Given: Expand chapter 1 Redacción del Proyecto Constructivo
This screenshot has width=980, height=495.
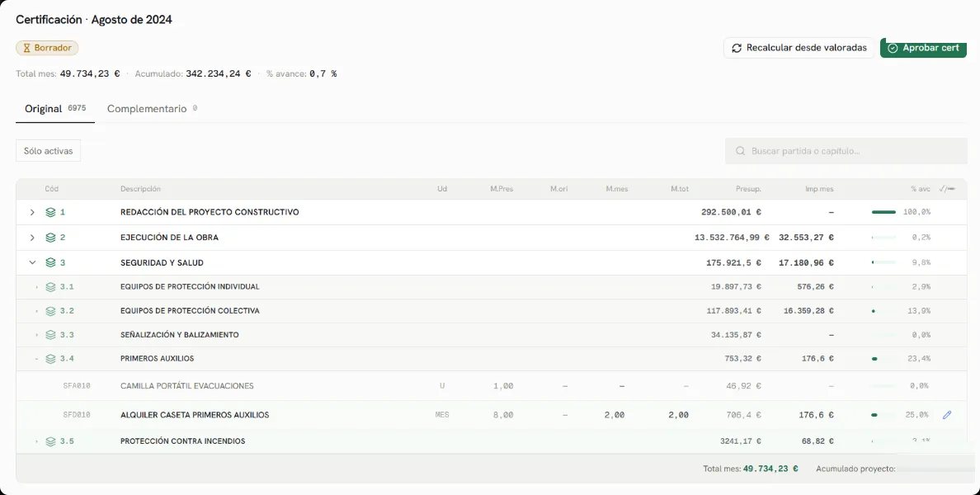Looking at the screenshot, I should (32, 213).
